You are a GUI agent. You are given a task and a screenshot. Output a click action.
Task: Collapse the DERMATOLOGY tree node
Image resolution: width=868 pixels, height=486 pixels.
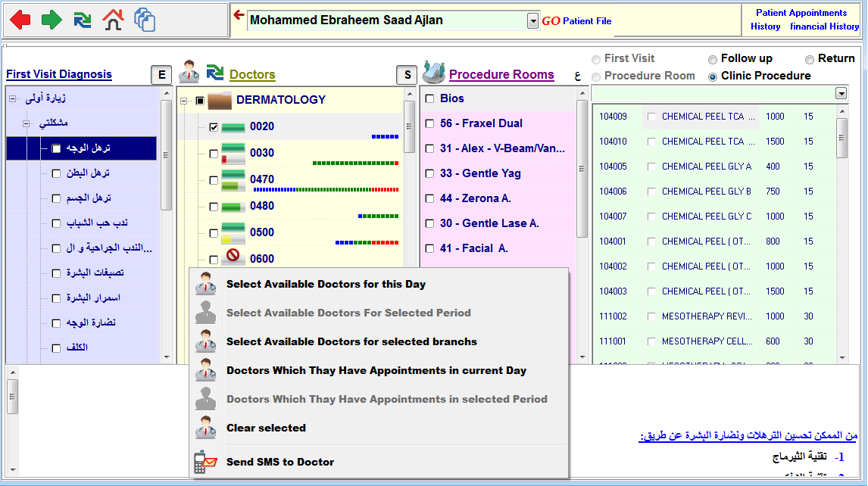click(183, 101)
